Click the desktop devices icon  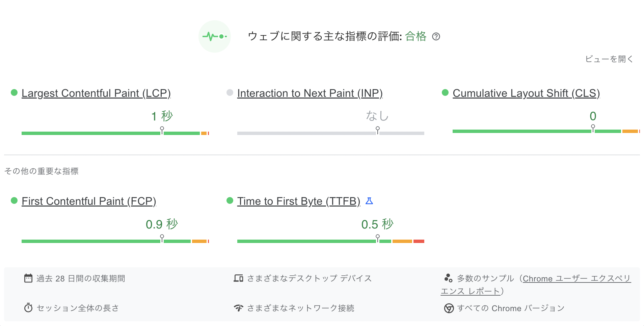(238, 278)
